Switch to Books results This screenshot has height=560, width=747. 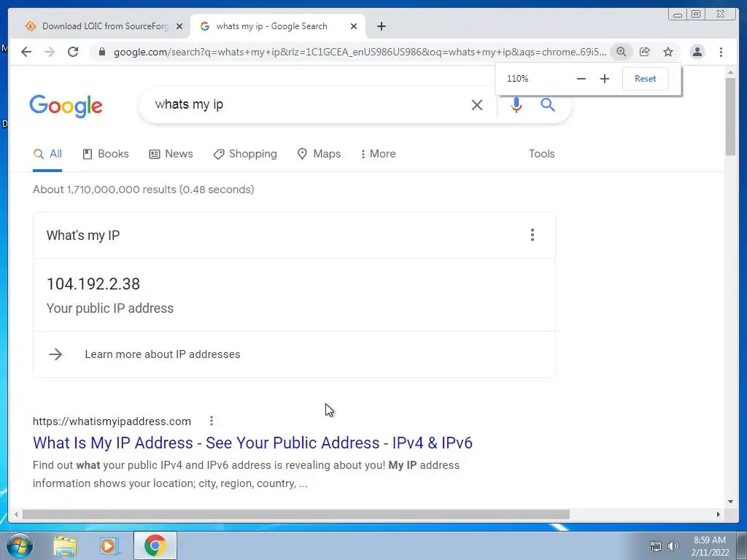click(x=106, y=154)
